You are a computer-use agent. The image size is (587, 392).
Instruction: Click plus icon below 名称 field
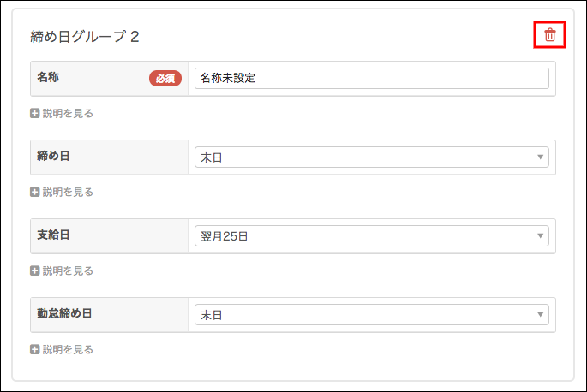pyautogui.click(x=35, y=113)
